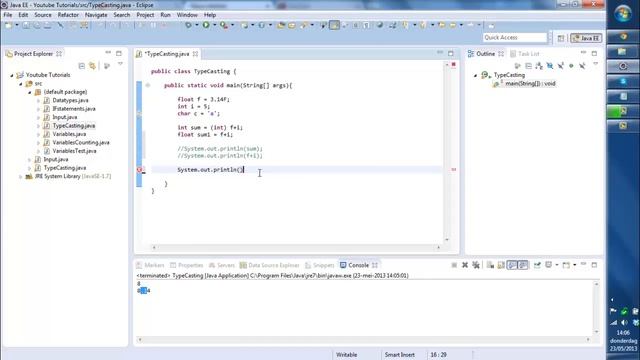This screenshot has width=640, height=360.
Task: Click the Quick Access search field
Action: click(x=515, y=38)
